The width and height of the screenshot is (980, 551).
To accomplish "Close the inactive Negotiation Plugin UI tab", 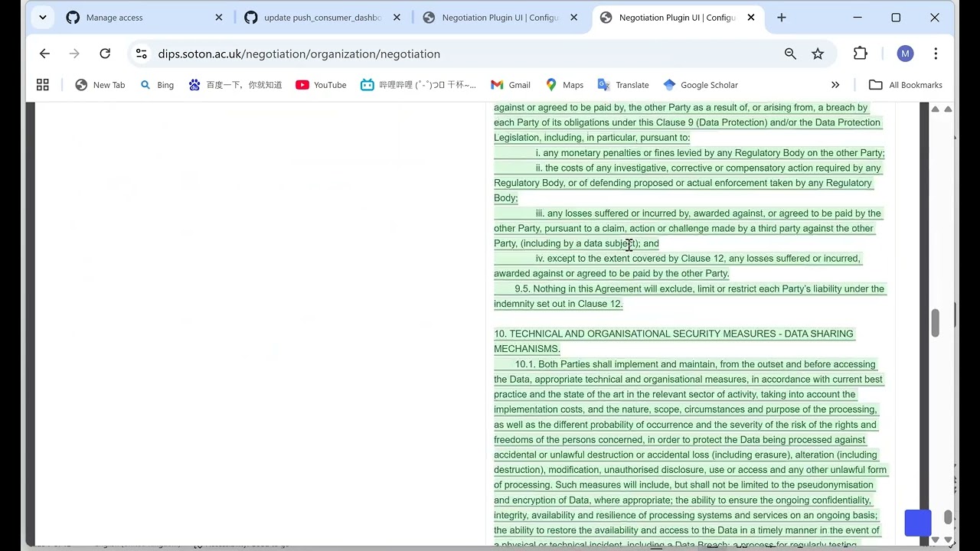I will 574,18.
